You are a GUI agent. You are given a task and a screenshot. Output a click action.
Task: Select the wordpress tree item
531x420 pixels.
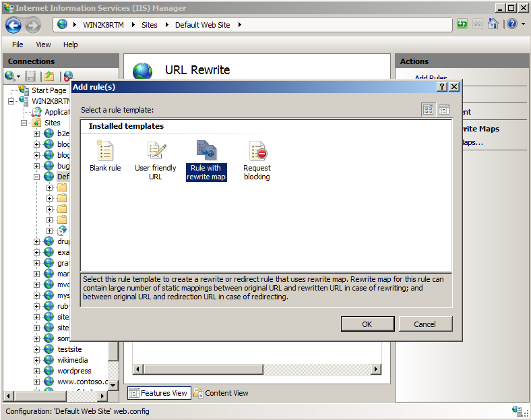pos(74,371)
